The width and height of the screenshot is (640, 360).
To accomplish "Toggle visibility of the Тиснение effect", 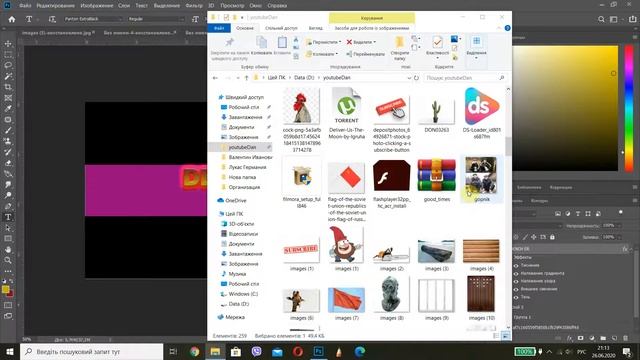I will pyautogui.click(x=516, y=266).
